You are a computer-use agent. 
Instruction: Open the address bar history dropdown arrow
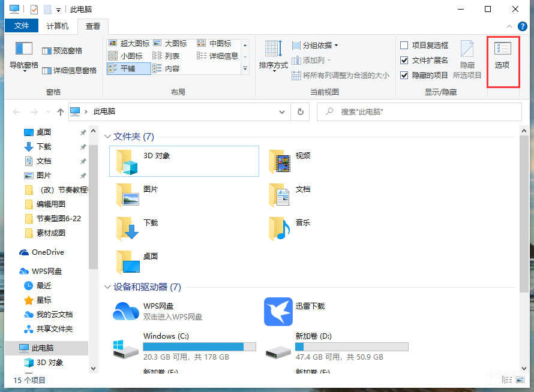click(282, 111)
